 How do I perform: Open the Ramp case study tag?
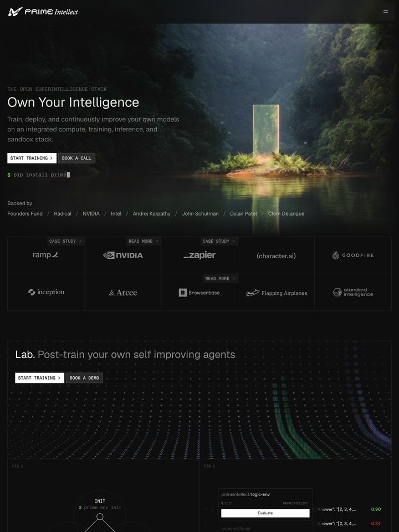65,241
